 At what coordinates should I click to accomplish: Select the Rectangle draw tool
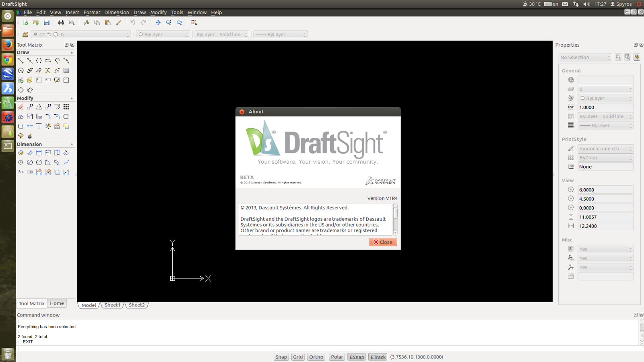click(x=48, y=61)
